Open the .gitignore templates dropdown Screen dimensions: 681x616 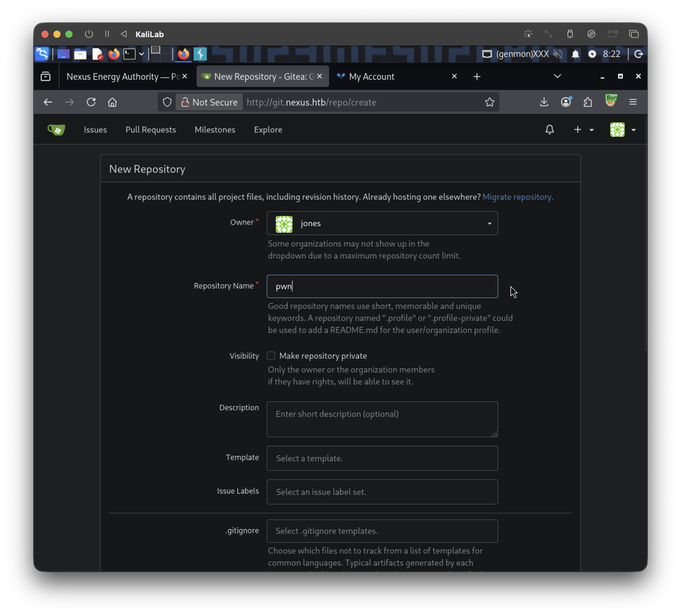point(382,531)
